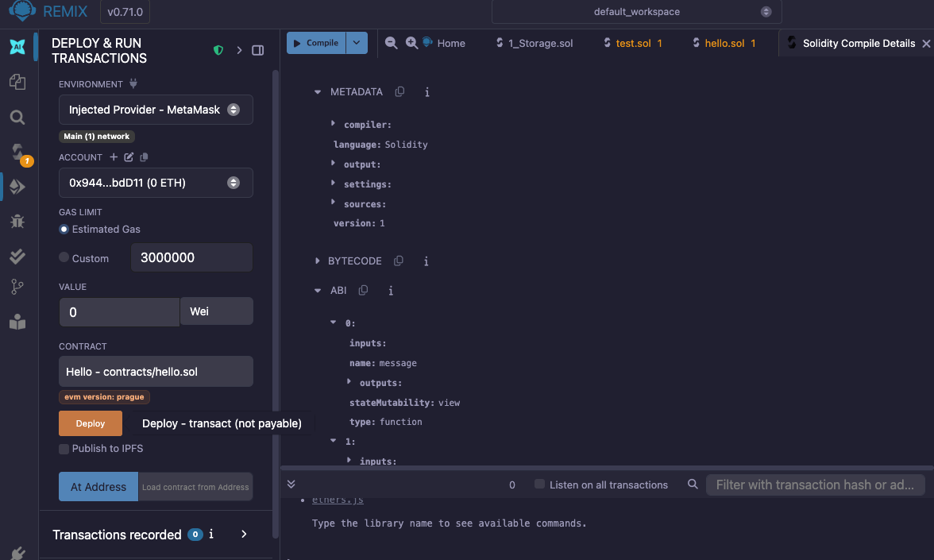Open the Search in files sidebar icon
This screenshot has width=934, height=560.
coord(17,118)
